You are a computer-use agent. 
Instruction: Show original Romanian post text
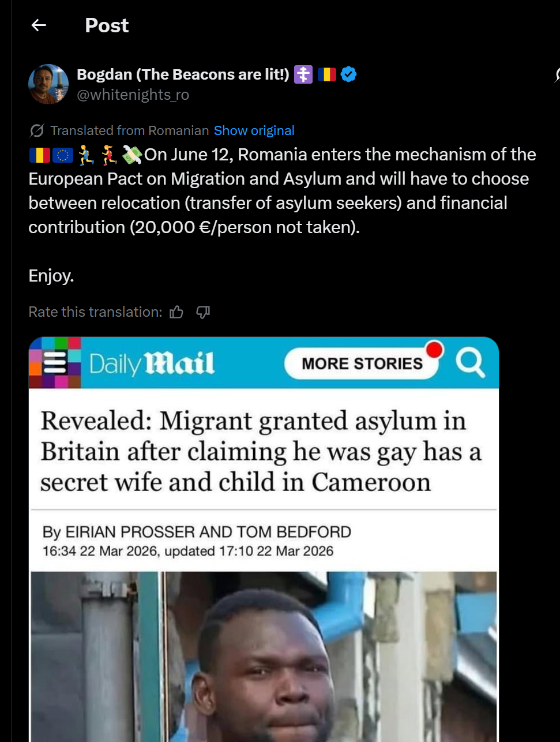click(254, 130)
